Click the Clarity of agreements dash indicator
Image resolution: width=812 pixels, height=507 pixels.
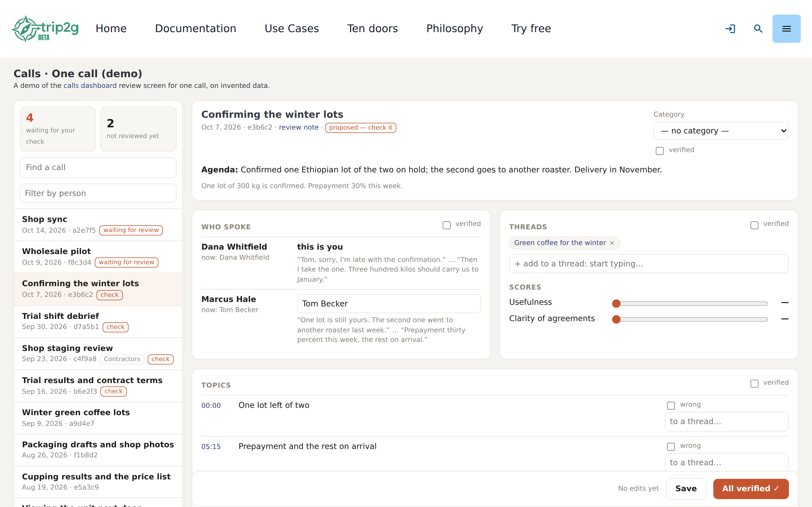click(x=784, y=319)
